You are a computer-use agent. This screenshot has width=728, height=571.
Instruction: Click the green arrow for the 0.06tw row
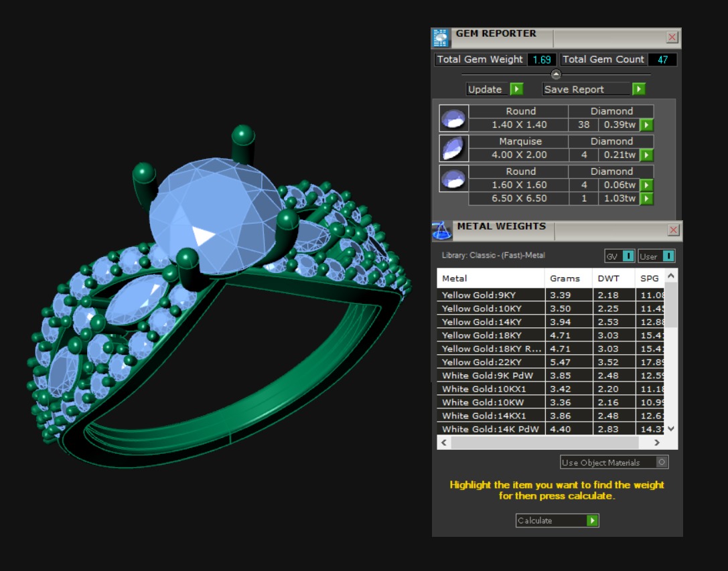pos(646,185)
